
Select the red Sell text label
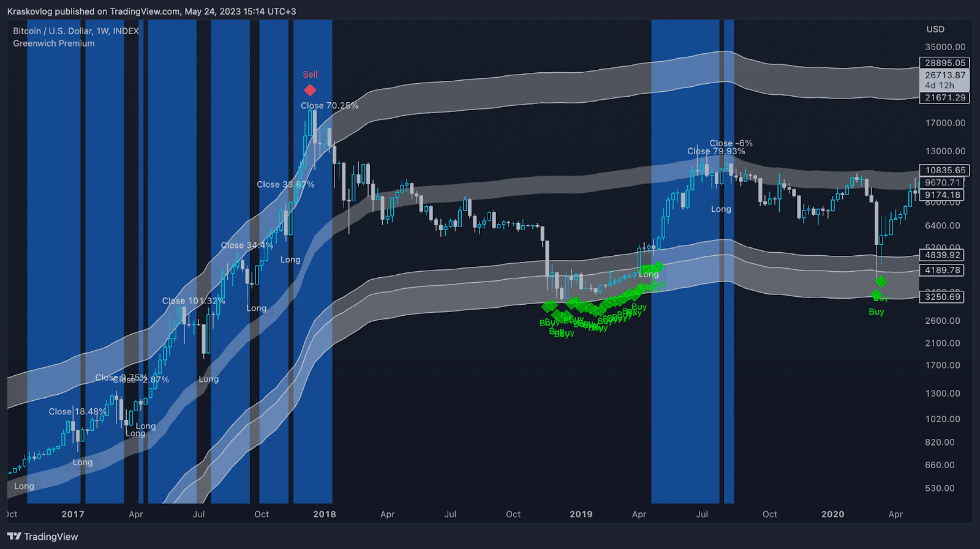coord(310,75)
